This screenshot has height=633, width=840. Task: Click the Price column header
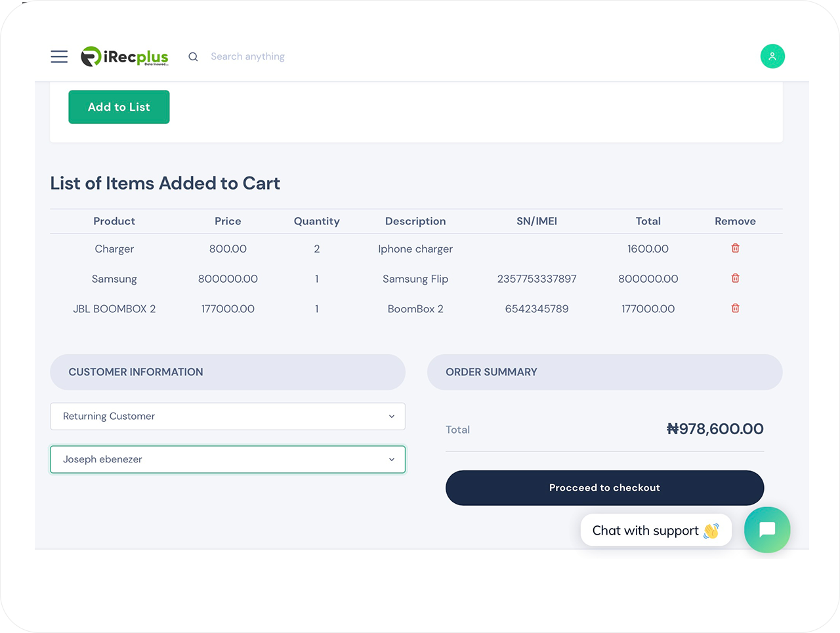coord(228,222)
